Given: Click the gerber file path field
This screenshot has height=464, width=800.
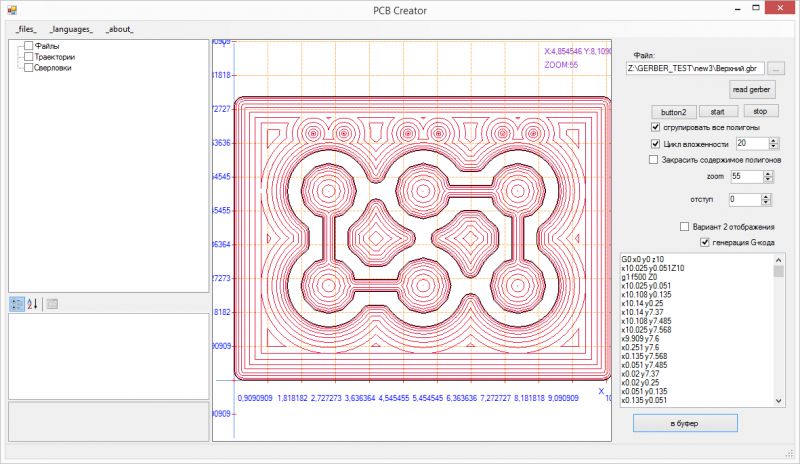Looking at the screenshot, I should click(695, 68).
